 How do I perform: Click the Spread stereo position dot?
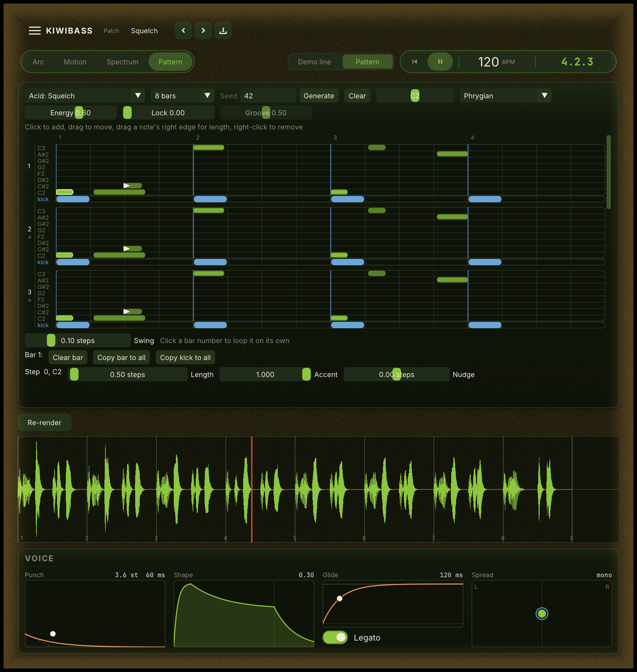542,614
